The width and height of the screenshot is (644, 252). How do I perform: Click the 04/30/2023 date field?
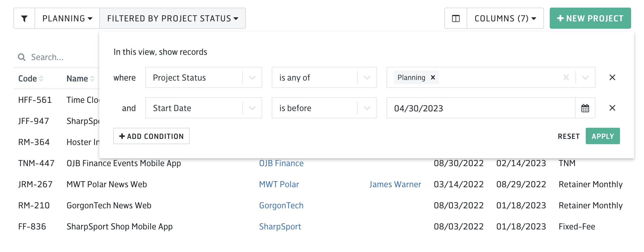pyautogui.click(x=481, y=108)
